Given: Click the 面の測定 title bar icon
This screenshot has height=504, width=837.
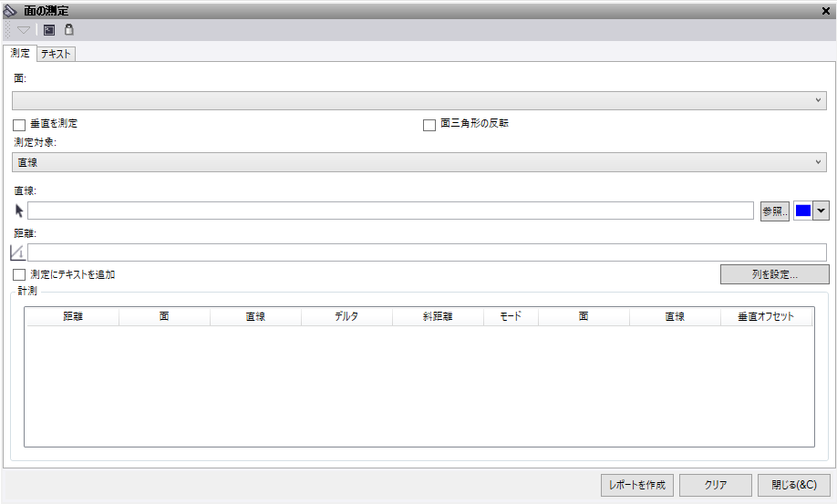Looking at the screenshot, I should pos(11,10).
